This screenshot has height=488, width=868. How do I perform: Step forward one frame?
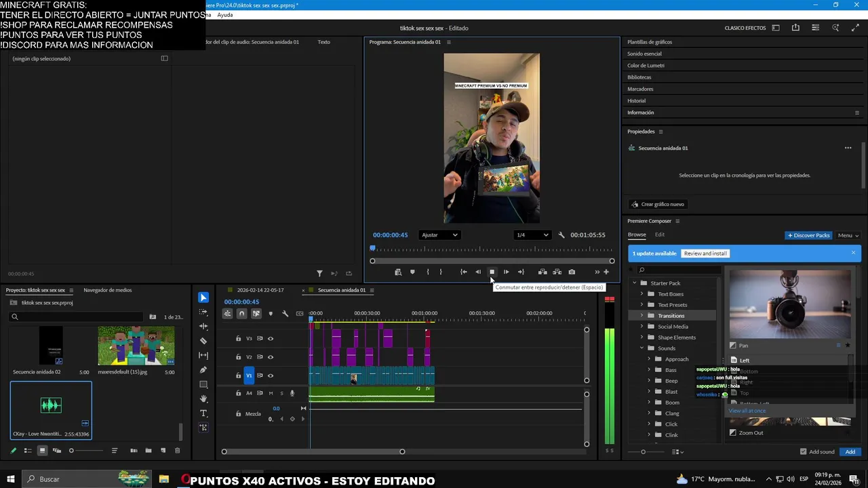(506, 272)
